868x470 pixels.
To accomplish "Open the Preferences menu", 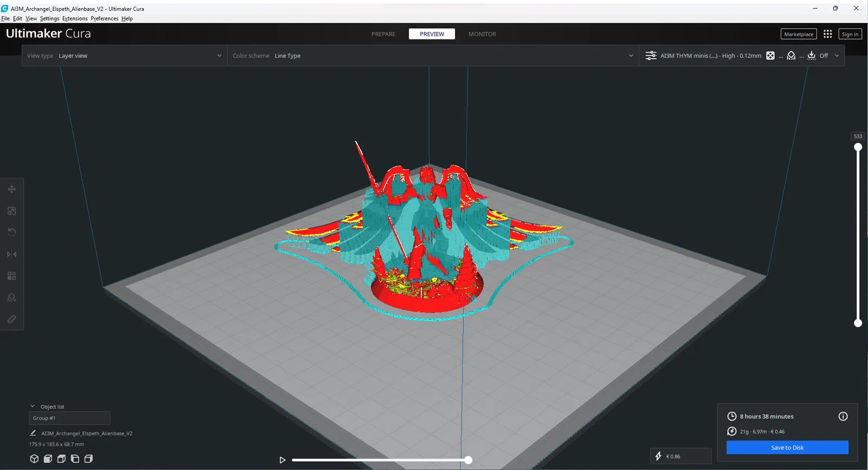I will [105, 18].
